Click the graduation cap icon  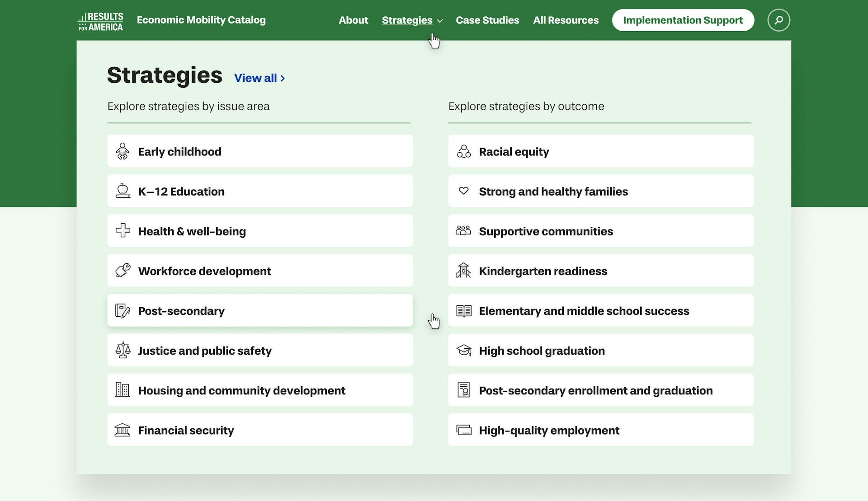point(463,350)
